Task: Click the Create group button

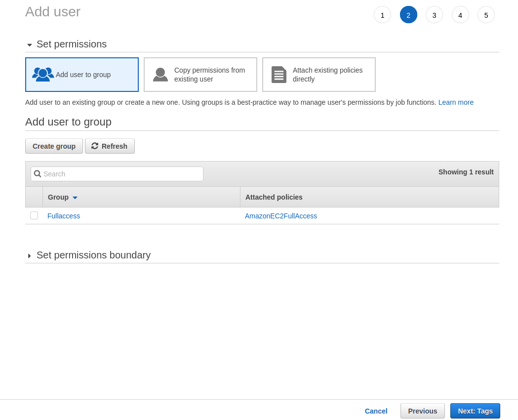Action: click(54, 146)
